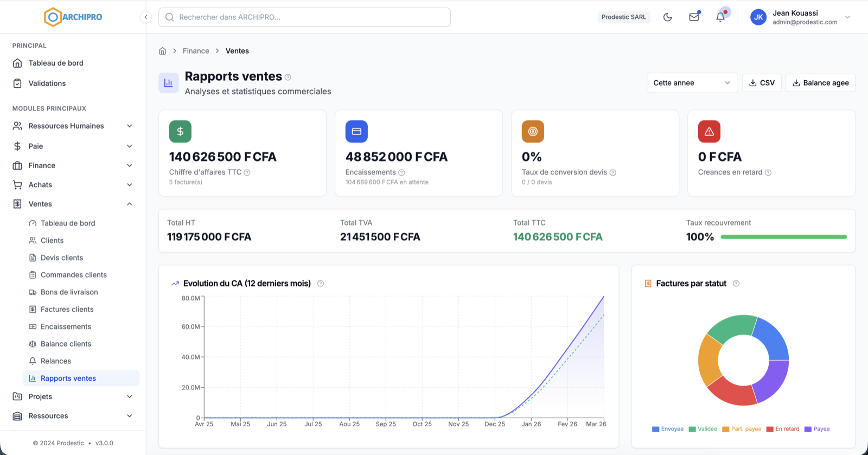Download the Balance agee report
868x455 pixels.
(820, 83)
